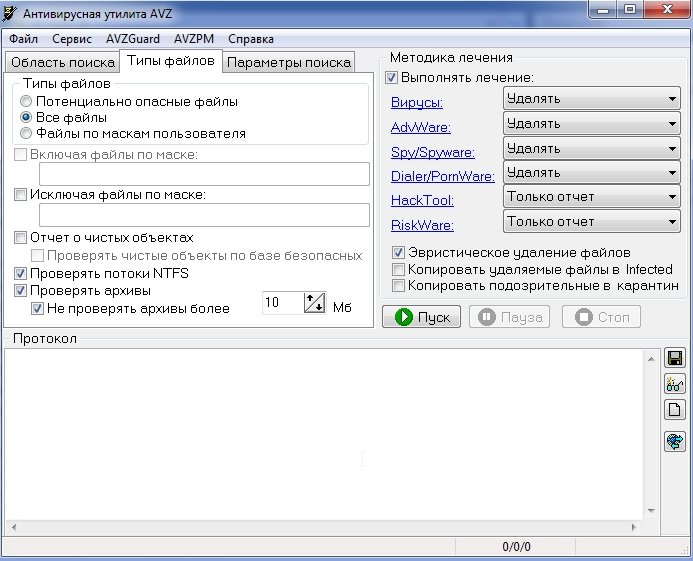Open the HackTool action dropdown
Image resolution: width=693 pixels, height=561 pixels.
tap(591, 197)
